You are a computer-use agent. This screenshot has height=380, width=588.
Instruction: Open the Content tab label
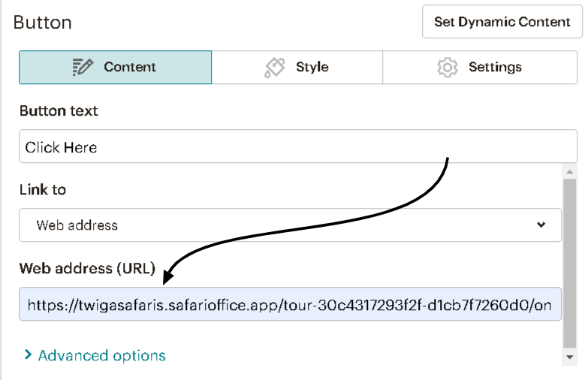pyautogui.click(x=130, y=68)
